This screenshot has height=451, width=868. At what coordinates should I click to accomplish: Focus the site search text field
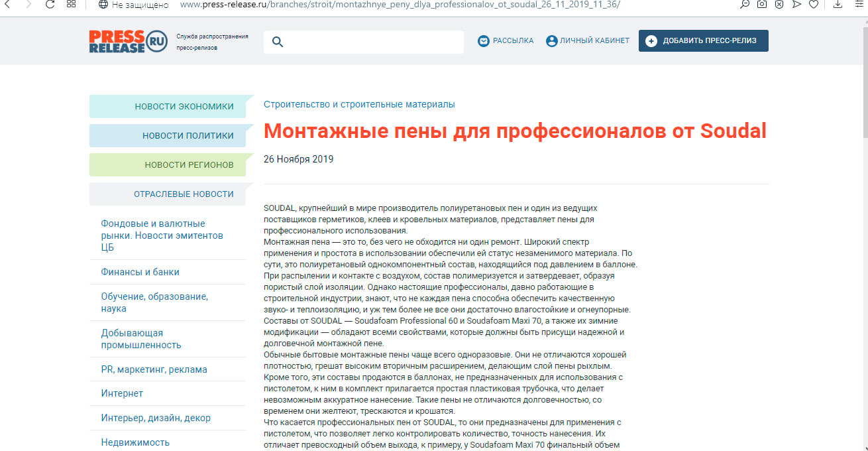pyautogui.click(x=364, y=42)
